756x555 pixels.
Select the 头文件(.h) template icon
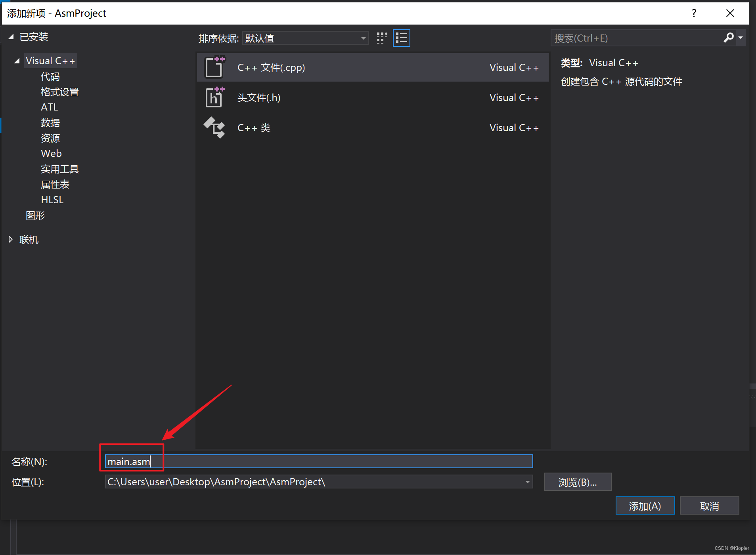214,97
